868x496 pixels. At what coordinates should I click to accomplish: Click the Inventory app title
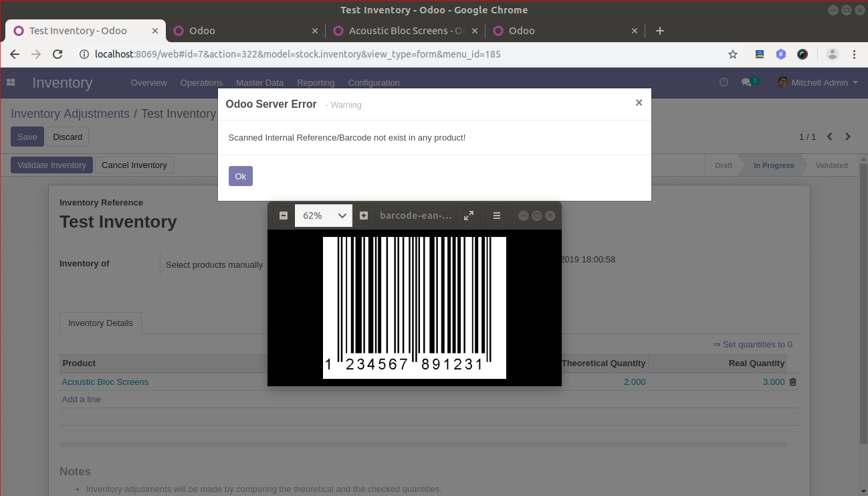click(x=62, y=83)
